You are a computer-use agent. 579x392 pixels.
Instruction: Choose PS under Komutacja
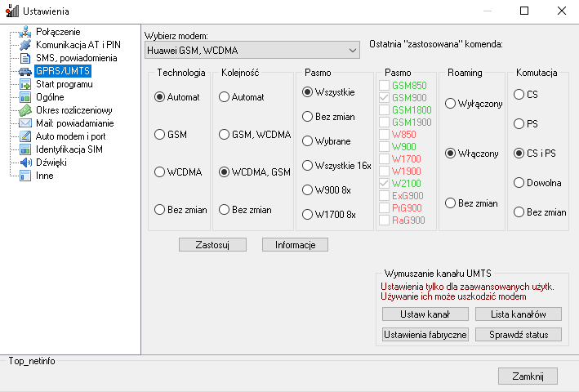(x=519, y=124)
